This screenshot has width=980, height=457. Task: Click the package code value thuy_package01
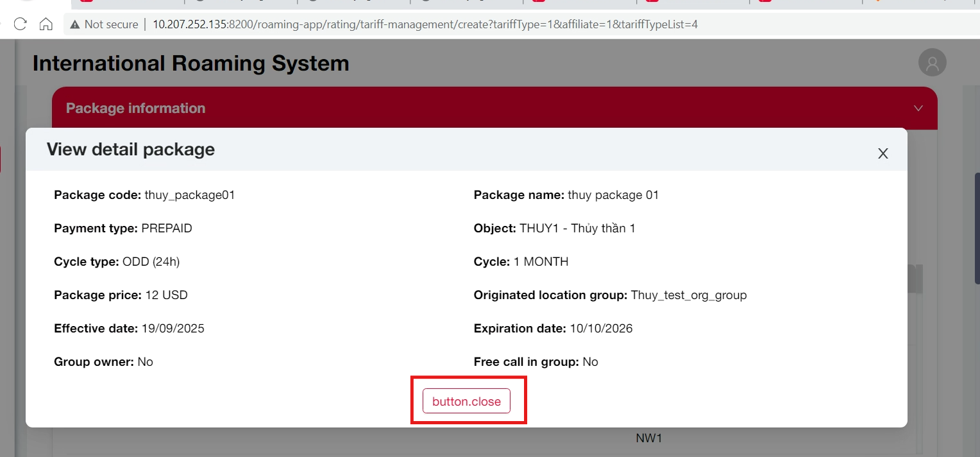(x=189, y=195)
